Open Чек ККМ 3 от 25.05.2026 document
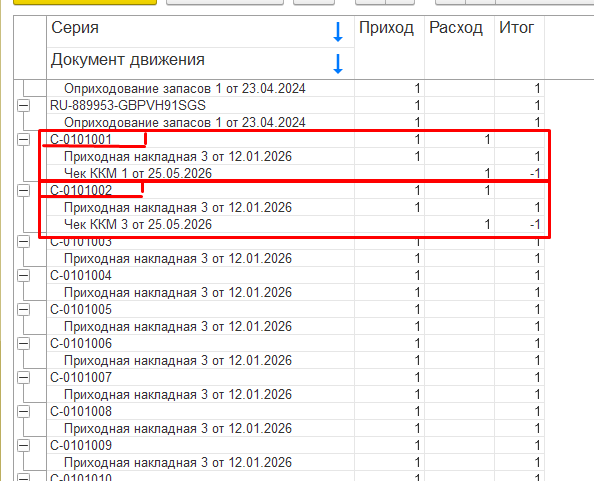Viewport: 594px width, 481px height. coord(138,225)
